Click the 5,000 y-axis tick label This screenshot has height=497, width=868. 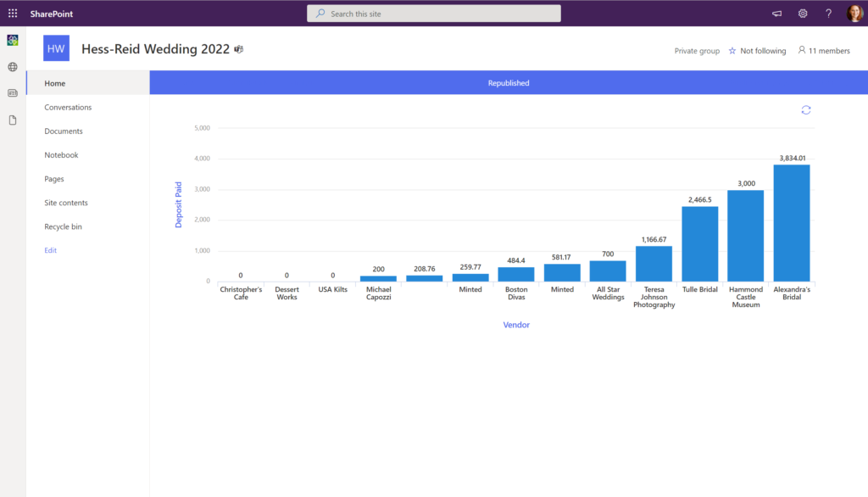pyautogui.click(x=202, y=128)
